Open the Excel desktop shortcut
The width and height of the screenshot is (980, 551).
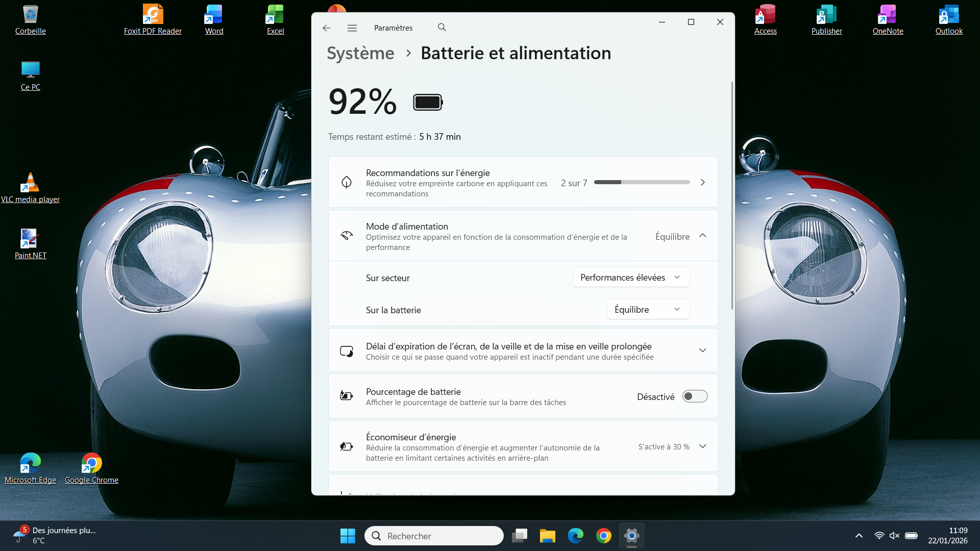(275, 20)
